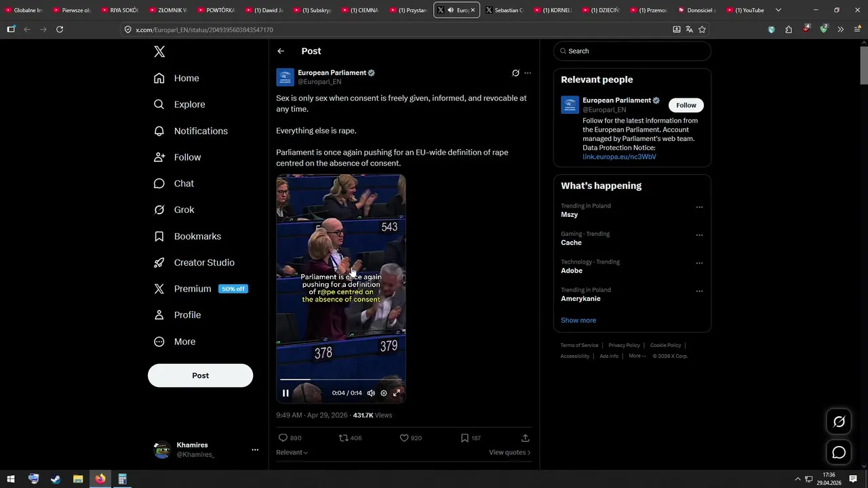Open options for Mszy trend

(x=699, y=207)
